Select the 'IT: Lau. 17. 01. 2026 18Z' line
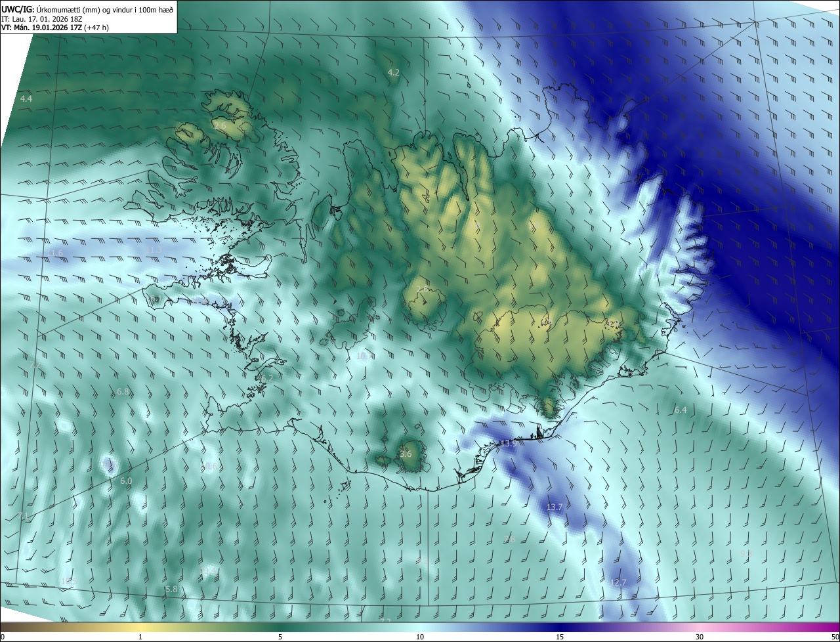This screenshot has width=840, height=642. pyautogui.click(x=42, y=18)
